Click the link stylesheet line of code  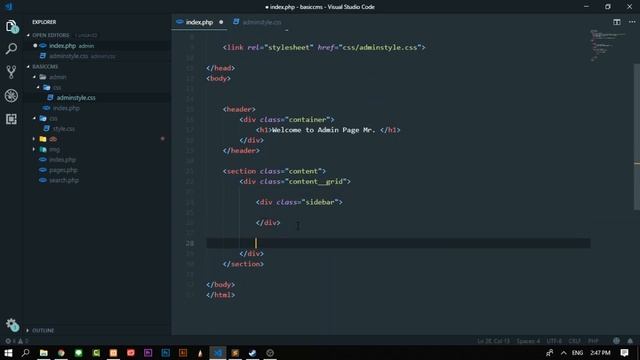tap(324, 47)
